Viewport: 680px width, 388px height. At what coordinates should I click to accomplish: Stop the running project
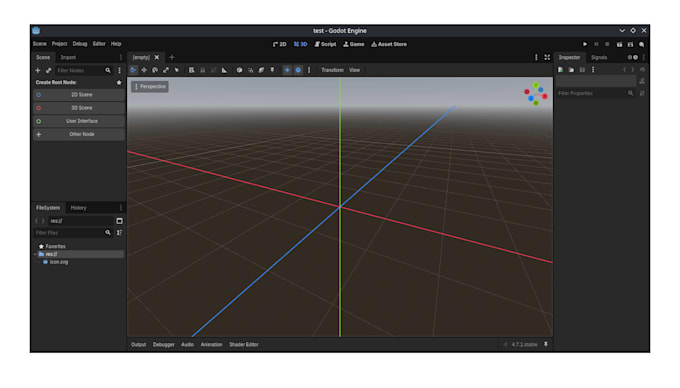click(x=607, y=44)
